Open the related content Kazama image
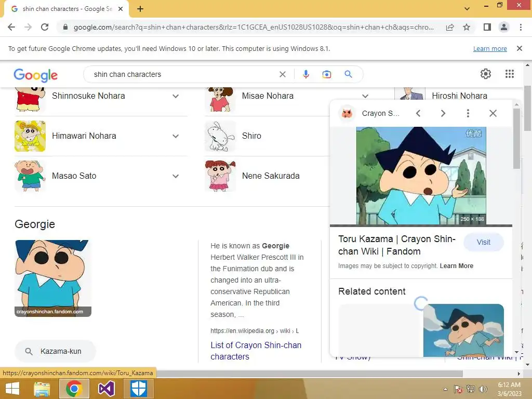Screen dimensions: 532x399 [463, 330]
